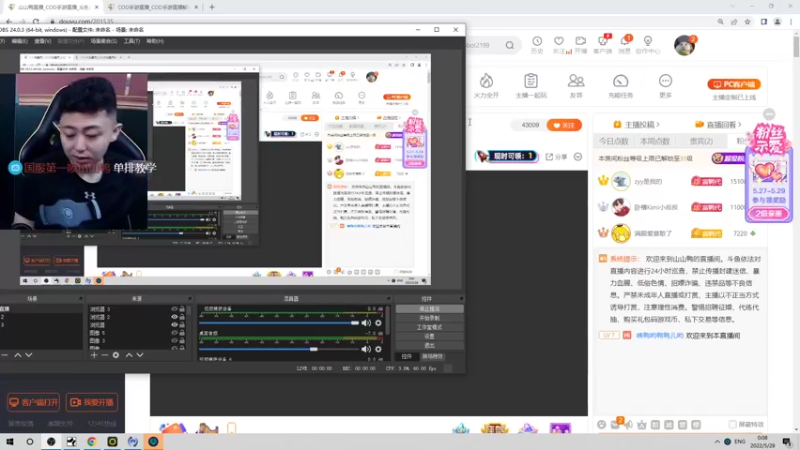Open the Windows Start menu
Image resolution: width=800 pixels, height=450 pixels.
[10, 441]
